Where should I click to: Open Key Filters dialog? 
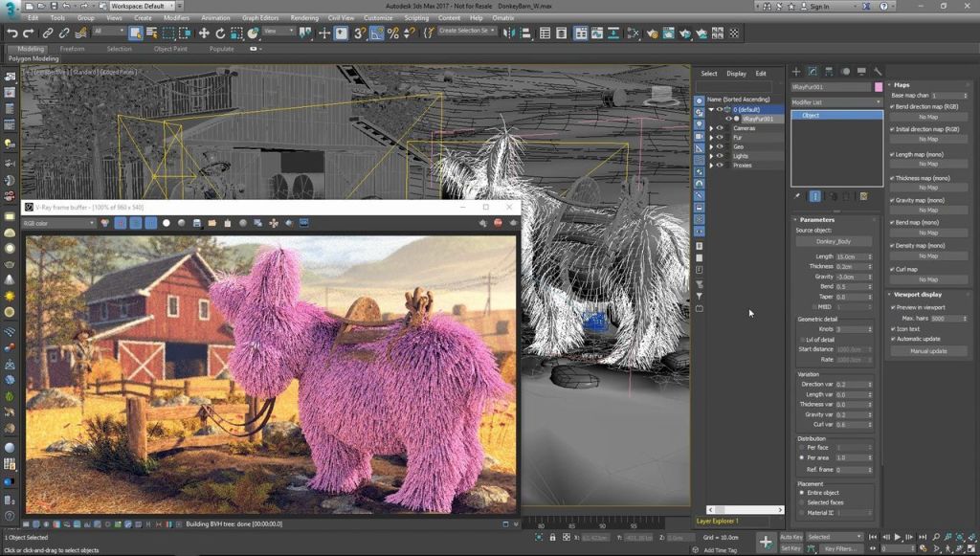coord(840,548)
